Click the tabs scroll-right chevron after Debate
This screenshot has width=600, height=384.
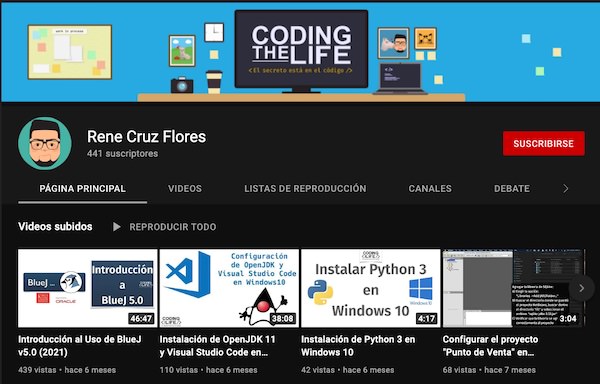(x=566, y=189)
